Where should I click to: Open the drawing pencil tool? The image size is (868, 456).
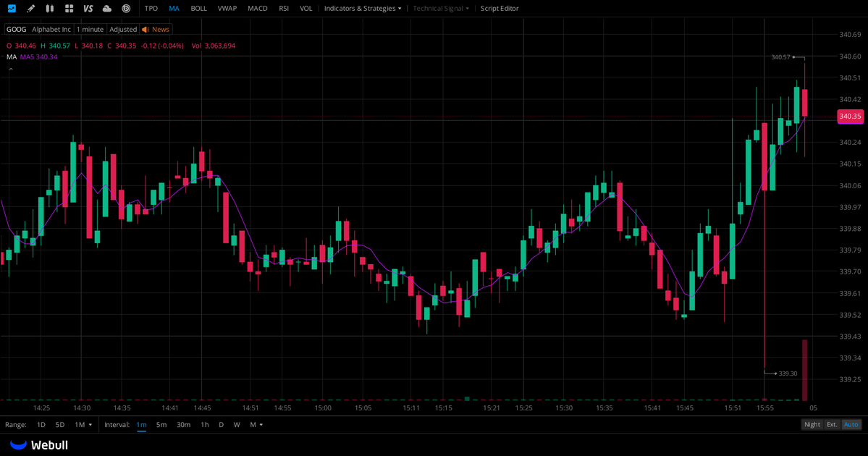click(31, 8)
